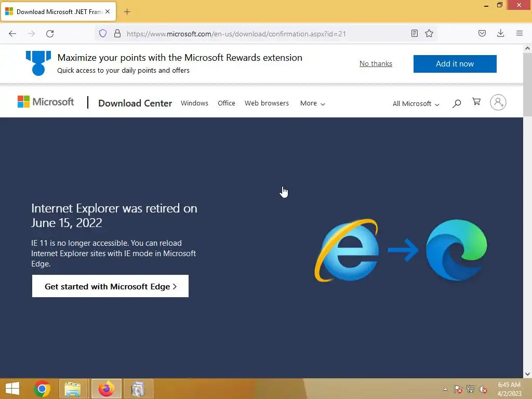
Task: Select the Download Microsoft .NET Framework tab
Action: click(59, 11)
